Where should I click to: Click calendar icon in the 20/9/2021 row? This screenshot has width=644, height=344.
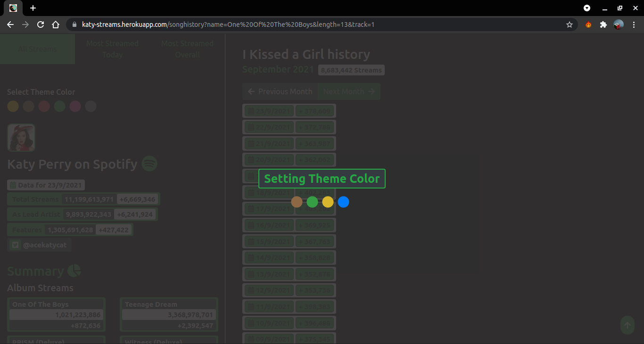point(251,160)
